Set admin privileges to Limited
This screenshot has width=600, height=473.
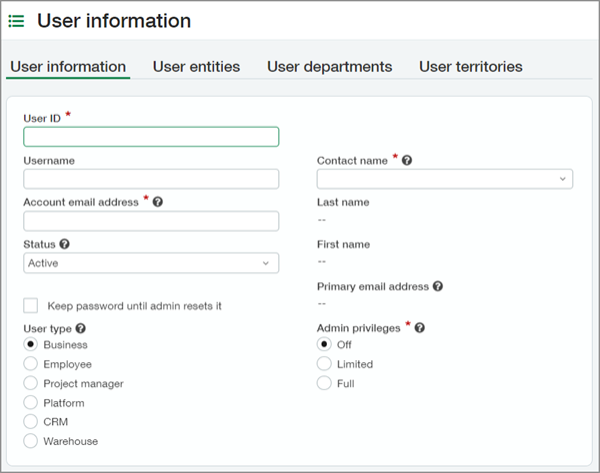[323, 365]
